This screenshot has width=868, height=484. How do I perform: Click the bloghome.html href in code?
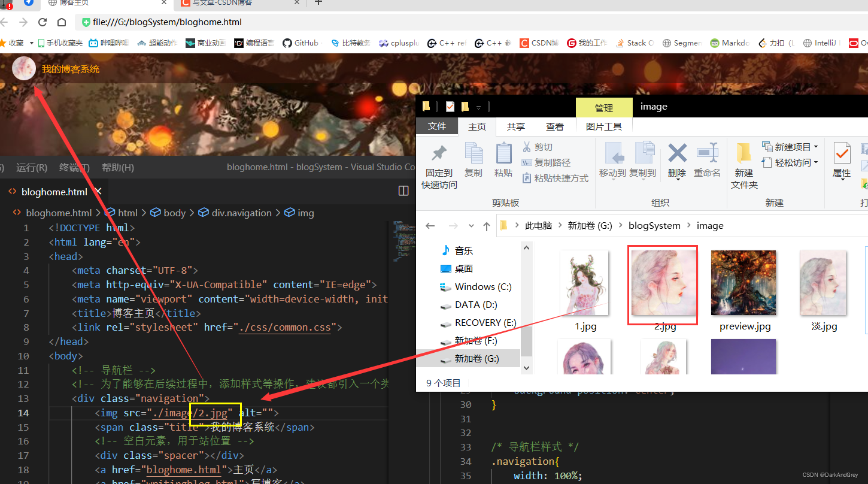point(184,470)
